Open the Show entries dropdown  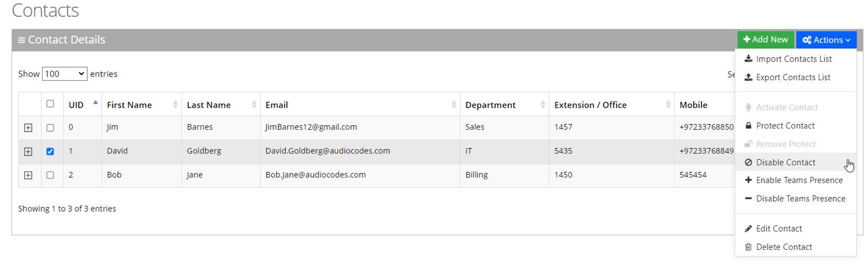click(64, 74)
